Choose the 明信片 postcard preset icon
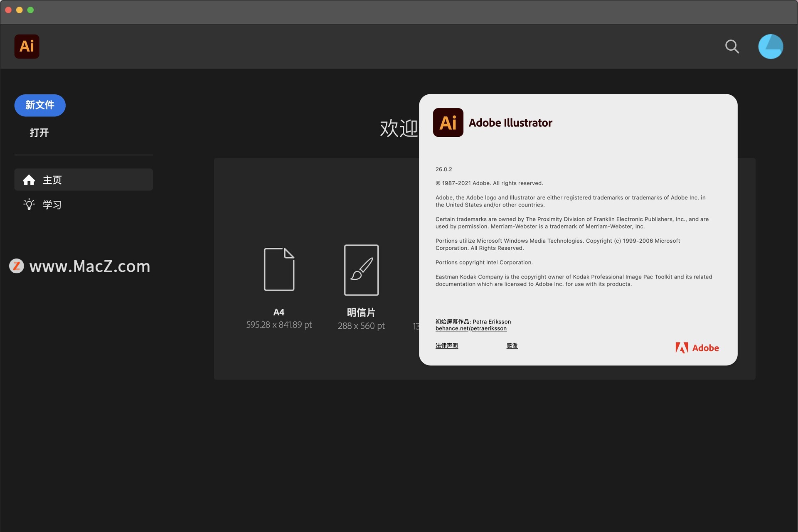The width and height of the screenshot is (798, 532). coord(361,270)
